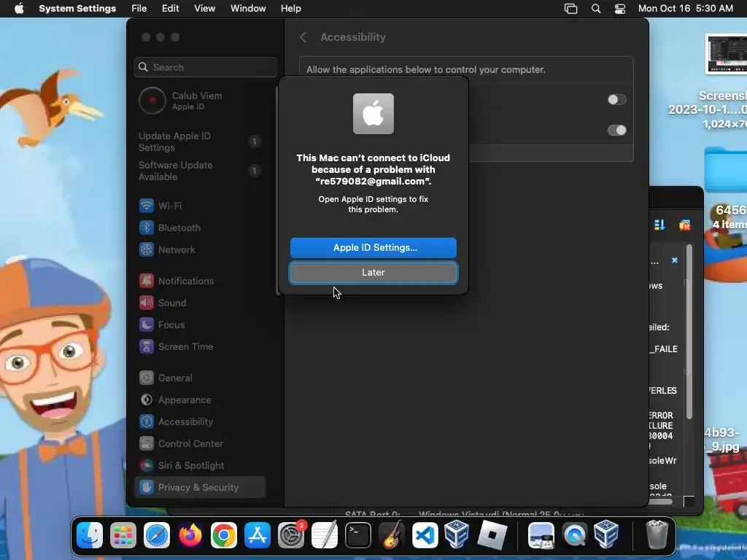Launch GarageBand from the Dock
This screenshot has height=560, width=747.
click(x=392, y=534)
